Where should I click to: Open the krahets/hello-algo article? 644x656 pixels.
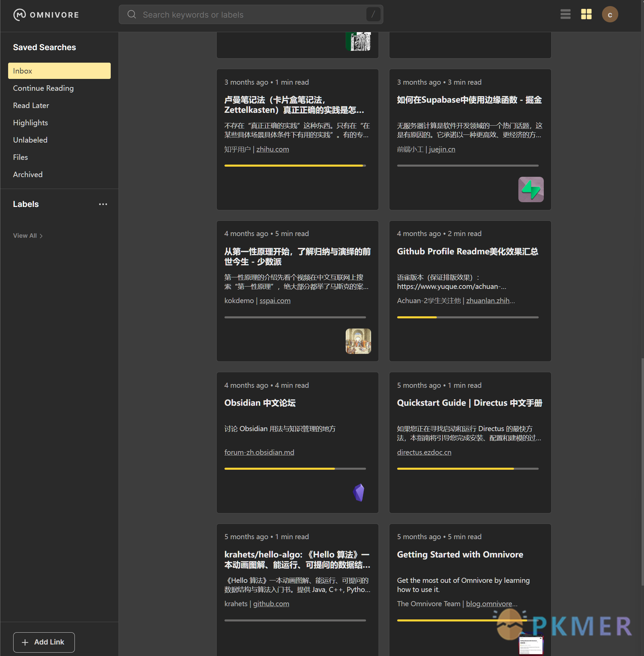(297, 559)
